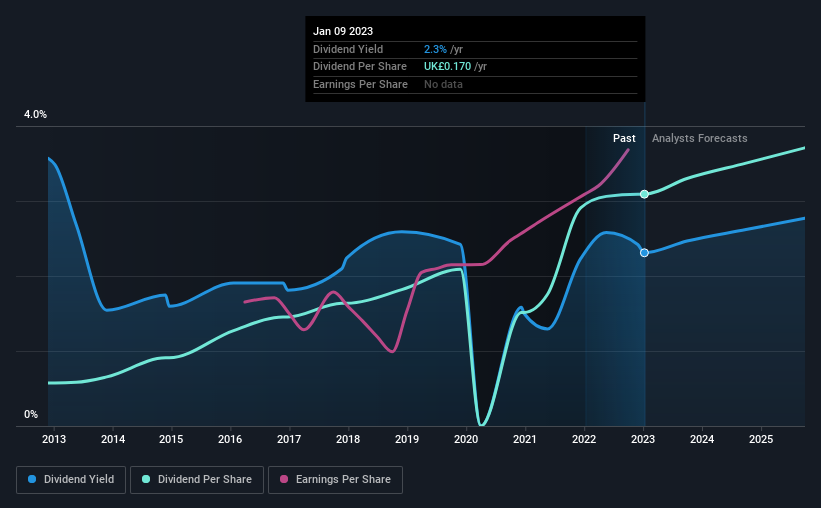Click the 2023 x-axis year label

643,439
